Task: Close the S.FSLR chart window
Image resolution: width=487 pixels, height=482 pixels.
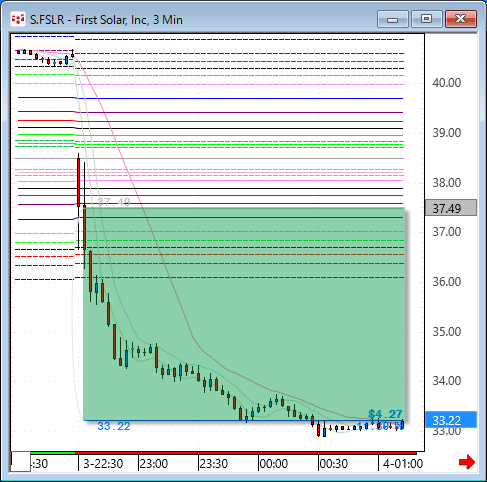Action: point(461,19)
